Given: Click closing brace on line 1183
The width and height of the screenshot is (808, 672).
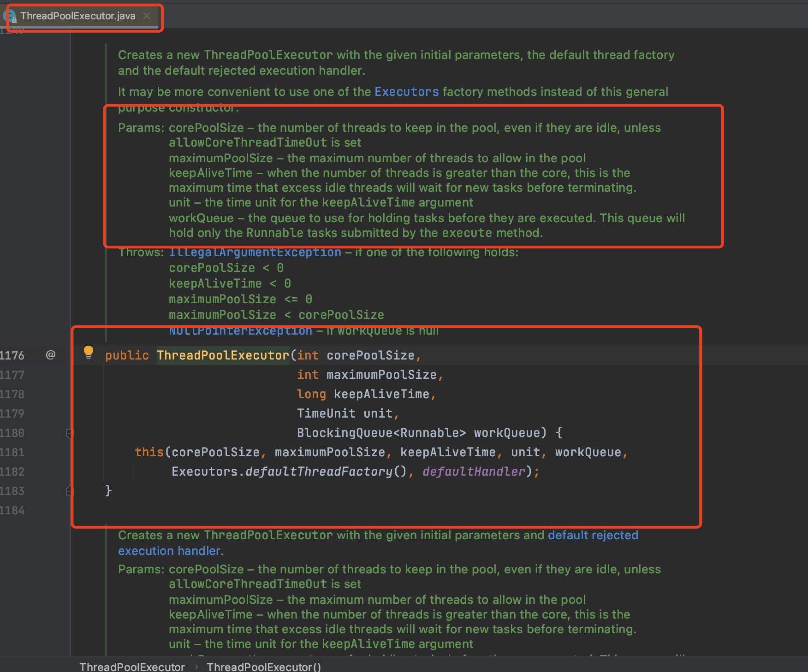Looking at the screenshot, I should (x=108, y=490).
